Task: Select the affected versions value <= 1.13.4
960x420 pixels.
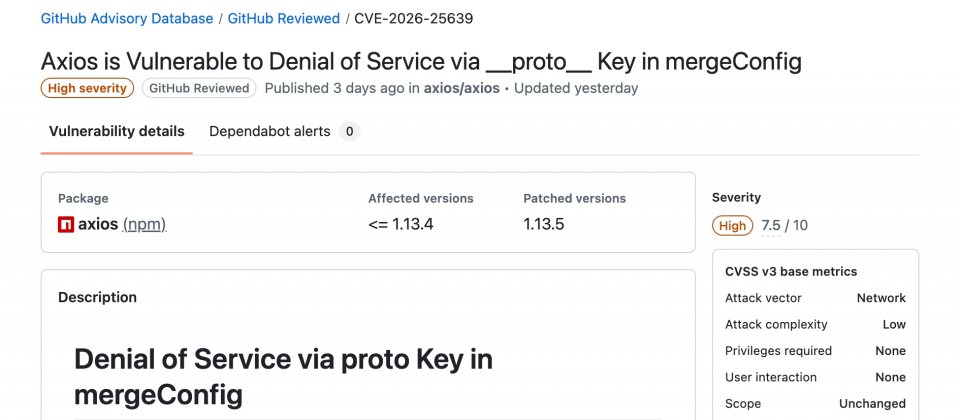Action: [x=400, y=224]
